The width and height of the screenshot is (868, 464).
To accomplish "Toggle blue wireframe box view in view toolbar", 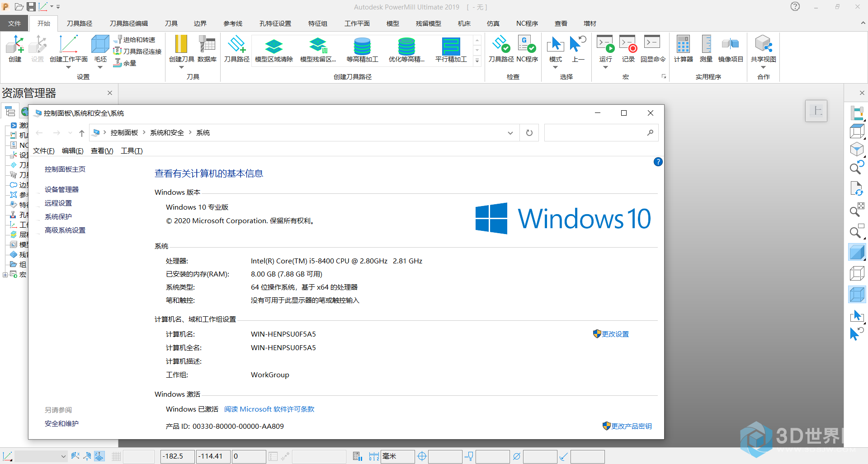I will click(857, 295).
